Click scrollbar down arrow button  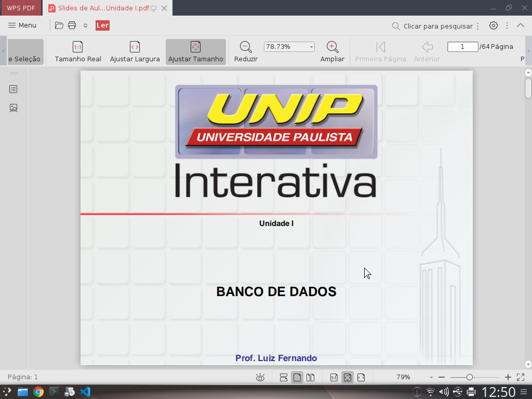coord(528,364)
